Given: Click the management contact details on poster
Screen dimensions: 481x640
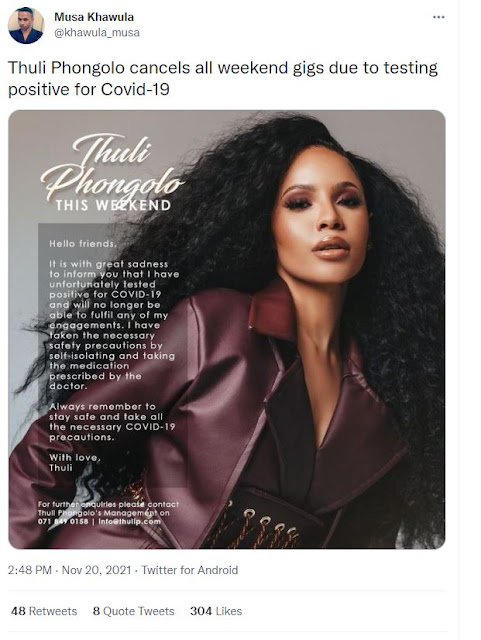Looking at the screenshot, I should coord(108,513).
